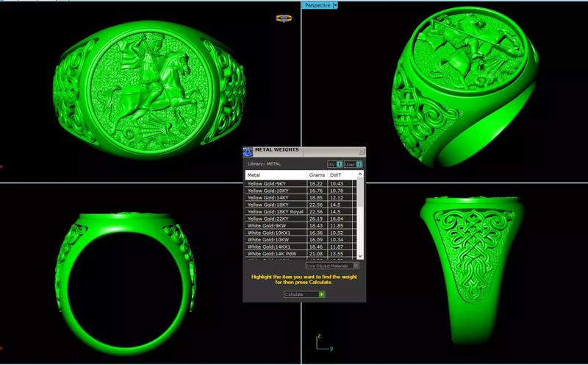Click the Z-Y axis indicator icon
This screenshot has width=588, height=365.
pyautogui.click(x=324, y=342)
